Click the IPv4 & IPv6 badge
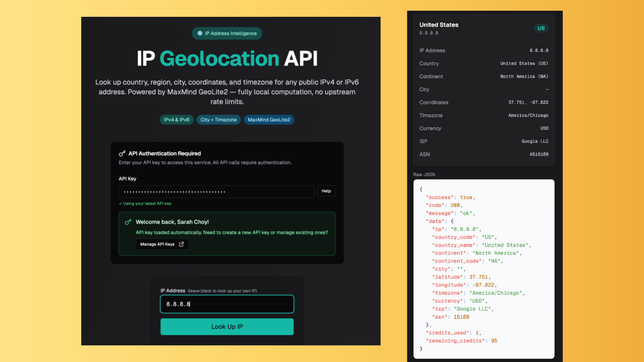Viewport: 644px width, 362px height. 176,119
